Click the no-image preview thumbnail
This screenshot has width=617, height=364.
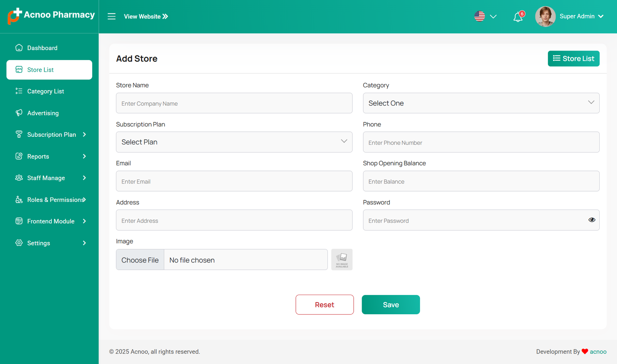[x=342, y=260]
